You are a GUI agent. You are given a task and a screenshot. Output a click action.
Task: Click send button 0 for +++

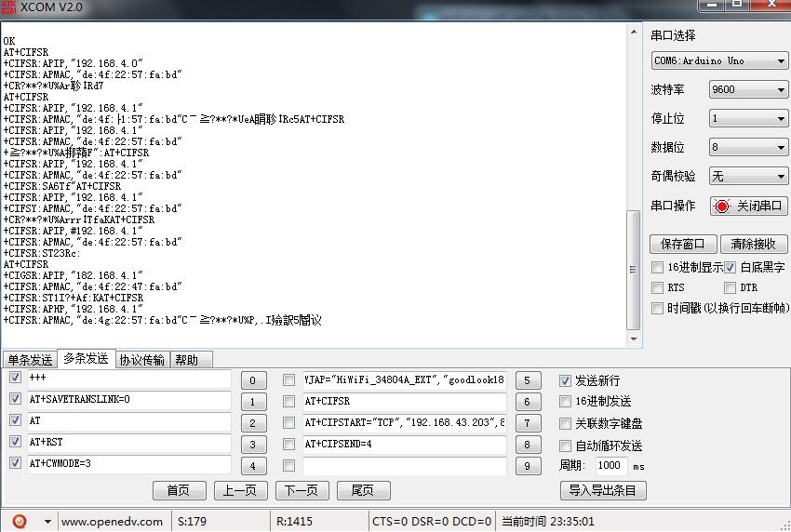[253, 380]
